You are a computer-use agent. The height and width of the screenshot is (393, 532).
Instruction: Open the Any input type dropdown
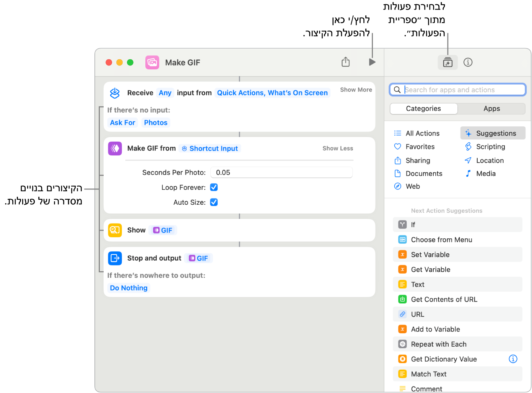click(x=165, y=93)
